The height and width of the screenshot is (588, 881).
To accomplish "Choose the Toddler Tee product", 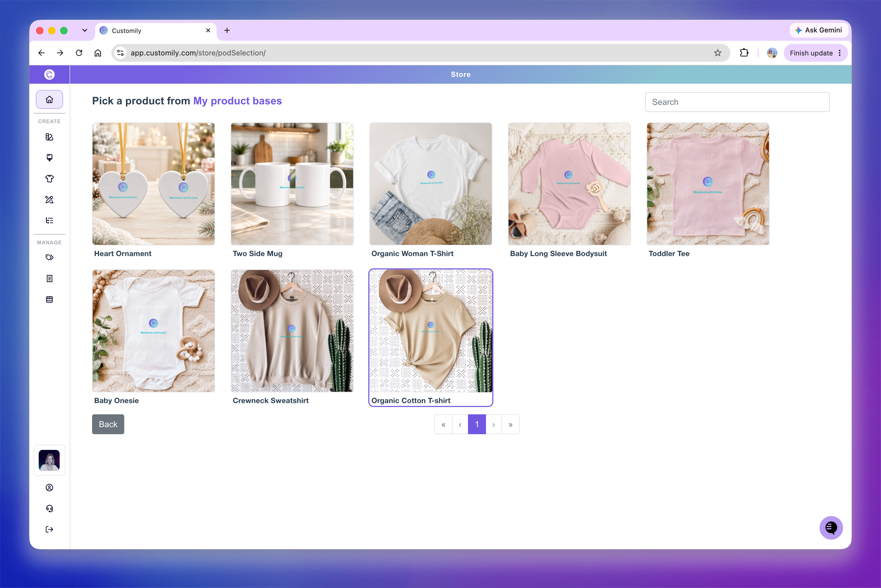I will [x=708, y=190].
